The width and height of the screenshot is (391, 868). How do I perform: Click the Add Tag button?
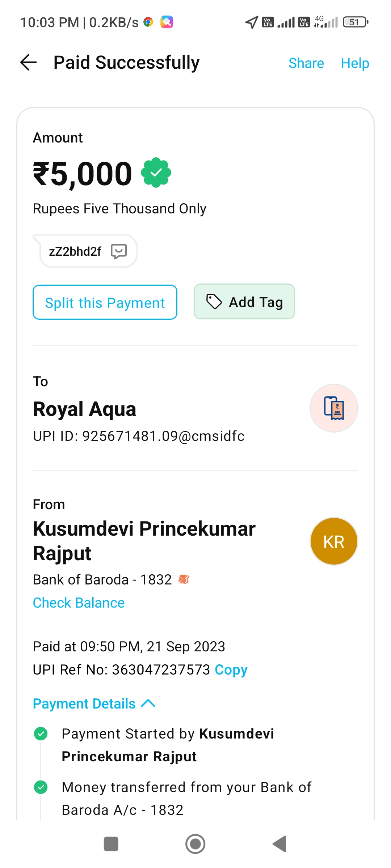coord(244,302)
